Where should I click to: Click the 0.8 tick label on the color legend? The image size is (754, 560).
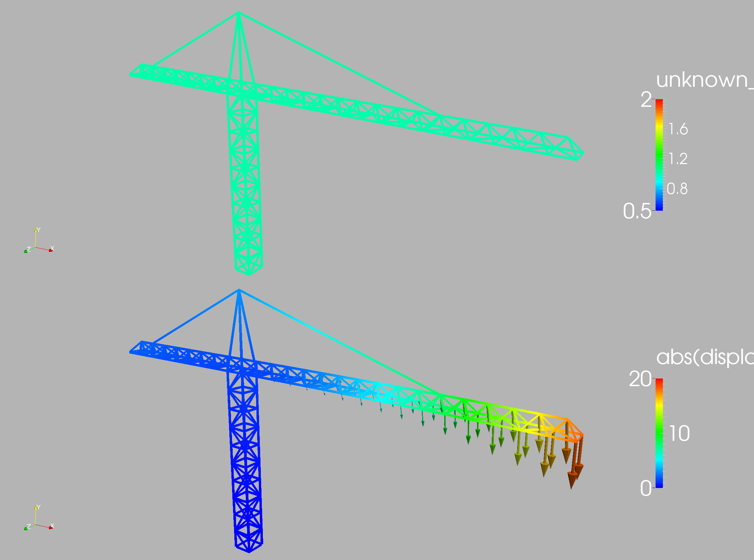coord(677,189)
